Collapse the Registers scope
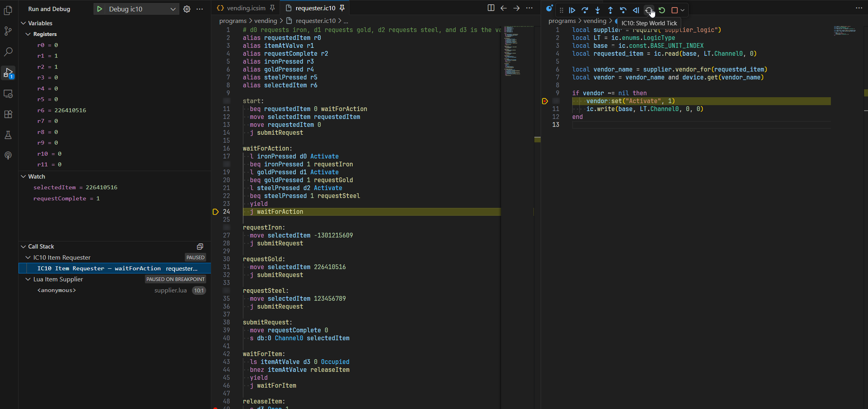868x409 pixels. [x=28, y=34]
